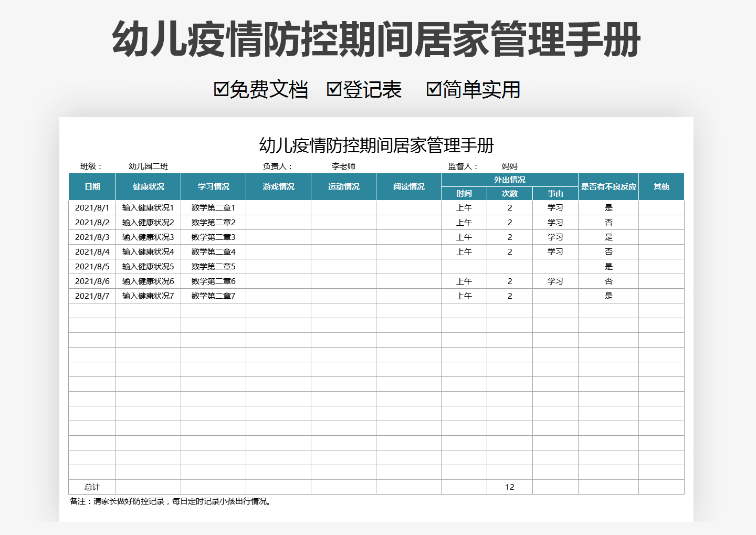756x535 pixels.
Task: Click the merged 外出情况 header cell
Action: (509, 179)
